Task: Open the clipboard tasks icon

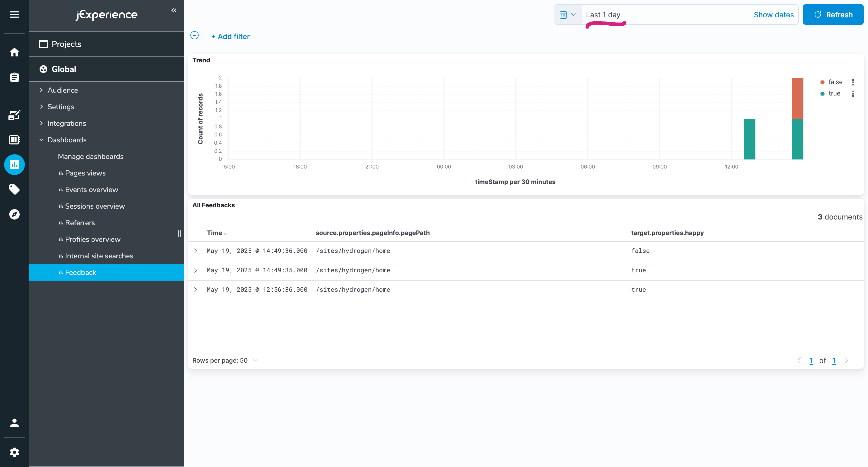Action: pos(14,77)
